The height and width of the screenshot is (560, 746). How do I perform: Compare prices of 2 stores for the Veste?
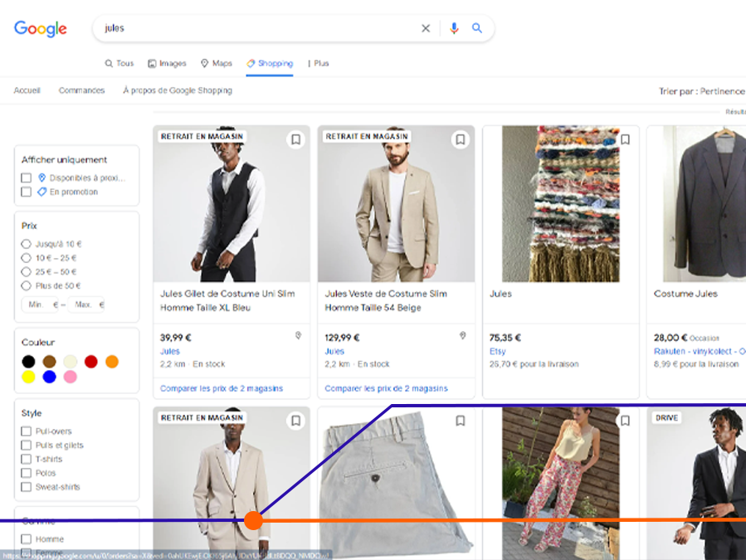(x=387, y=389)
